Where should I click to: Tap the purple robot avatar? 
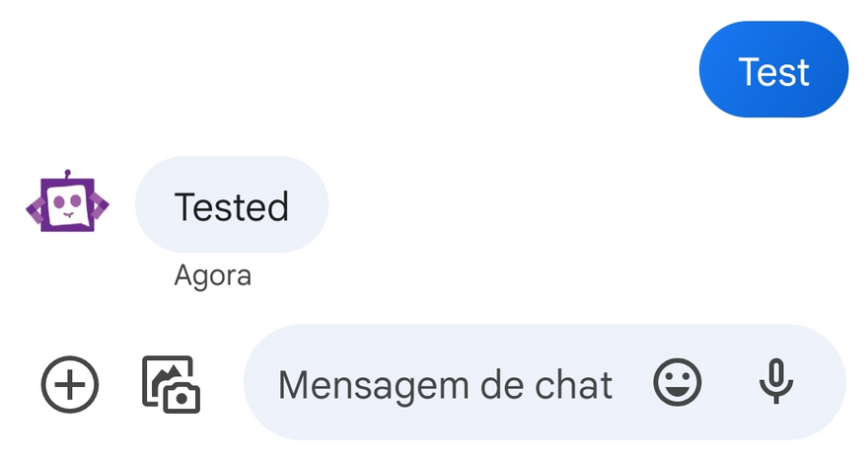66,204
